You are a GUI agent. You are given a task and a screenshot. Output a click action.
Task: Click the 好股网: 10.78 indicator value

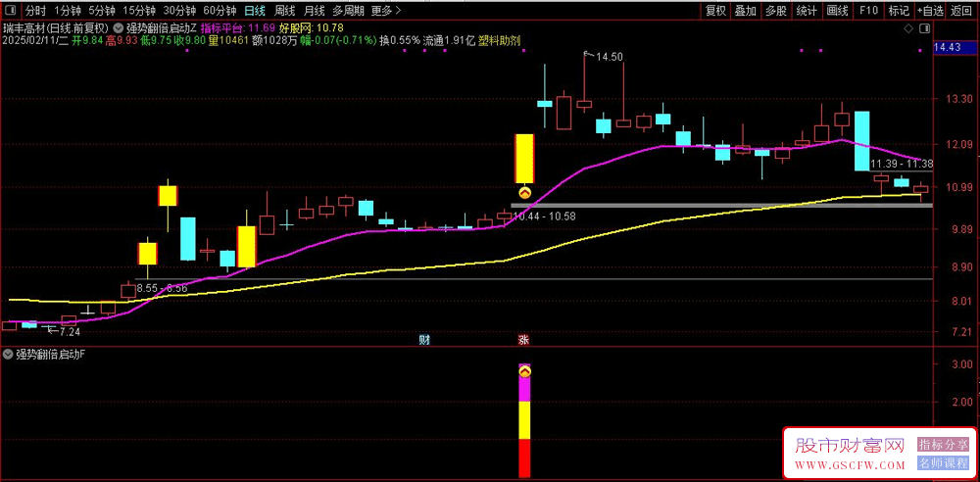click(x=310, y=28)
